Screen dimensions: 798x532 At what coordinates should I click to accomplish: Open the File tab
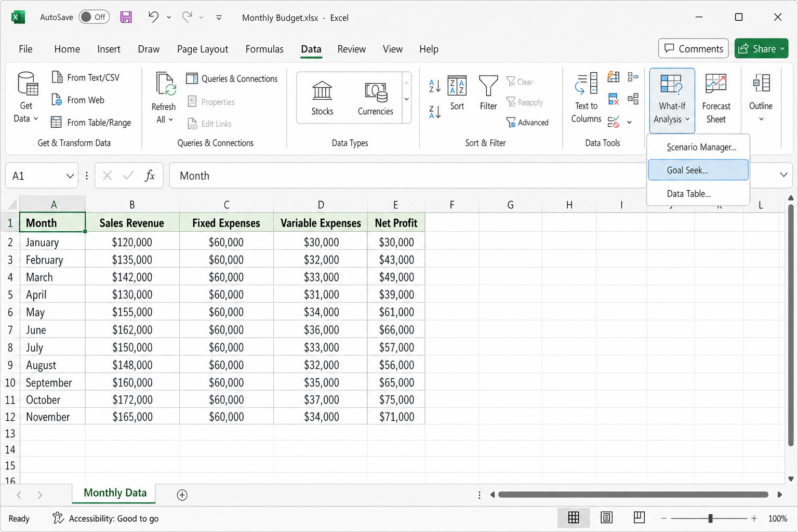(25, 49)
